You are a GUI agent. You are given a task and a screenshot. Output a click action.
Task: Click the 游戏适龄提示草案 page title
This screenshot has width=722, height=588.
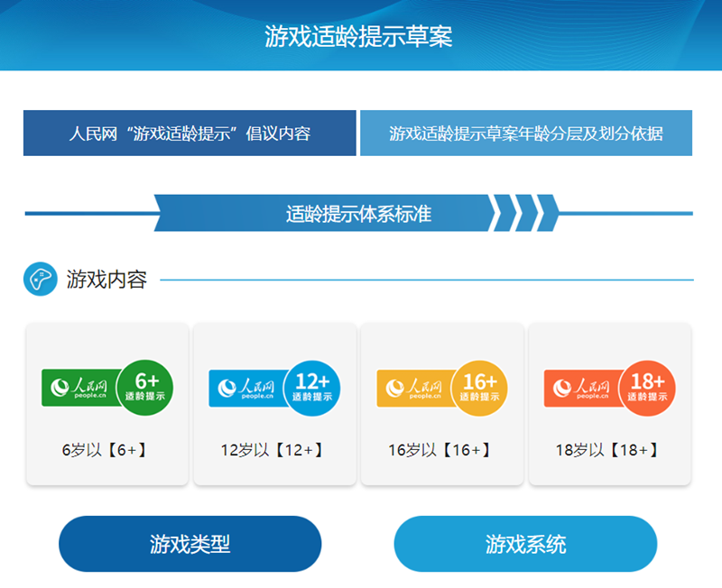358,37
